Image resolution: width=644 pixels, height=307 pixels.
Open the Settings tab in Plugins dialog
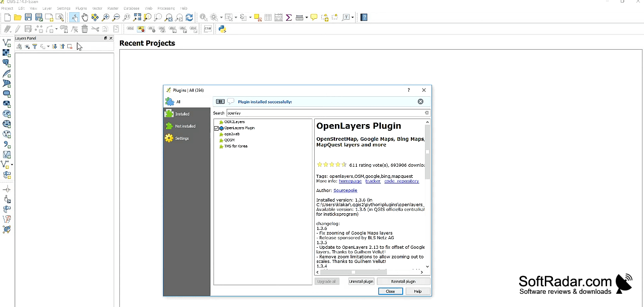pyautogui.click(x=182, y=138)
